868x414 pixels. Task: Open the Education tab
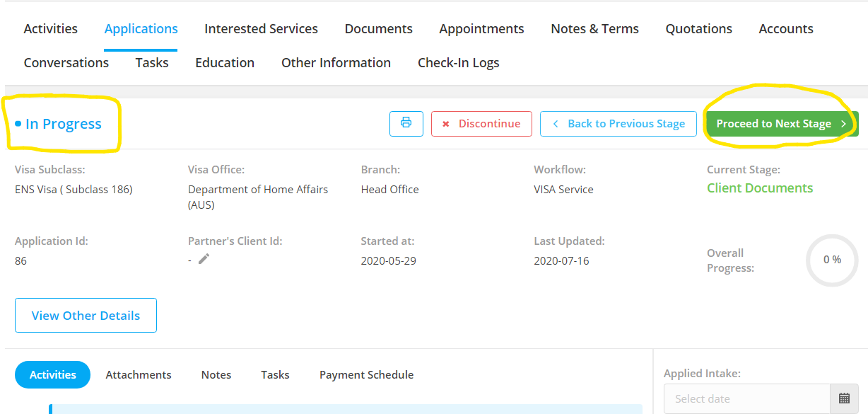click(x=224, y=62)
